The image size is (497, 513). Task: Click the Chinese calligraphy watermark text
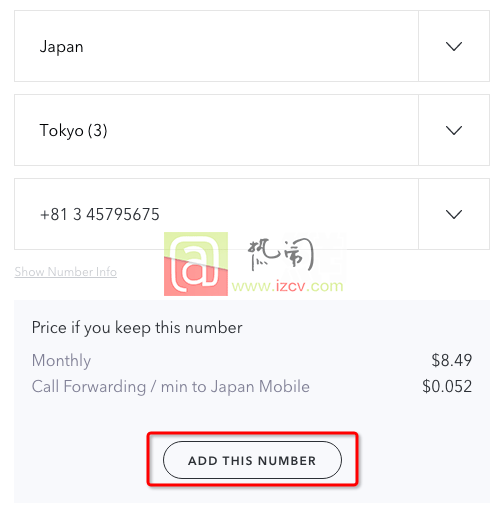coord(280,254)
